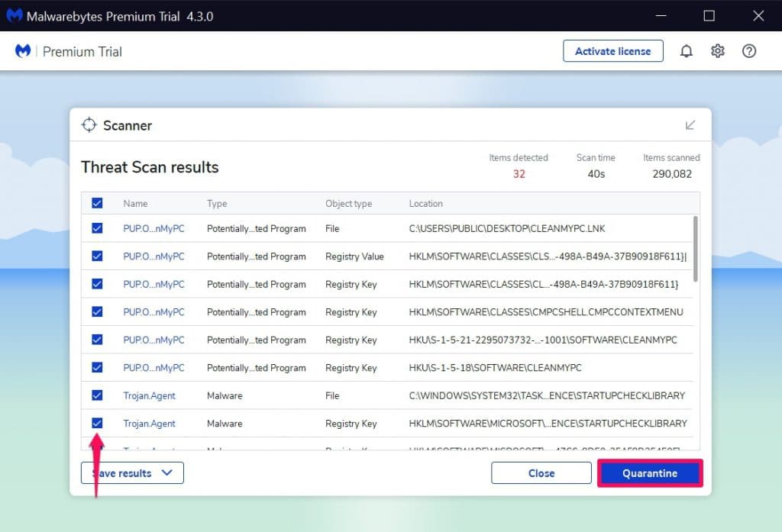Click the items scanned value 290,082
The image size is (782, 532).
click(672, 174)
